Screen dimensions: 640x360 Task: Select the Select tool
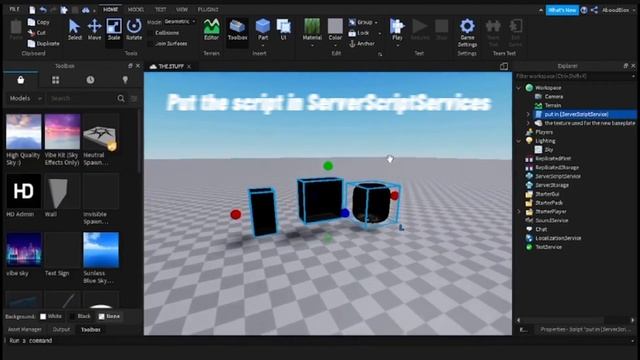pyautogui.click(x=74, y=29)
